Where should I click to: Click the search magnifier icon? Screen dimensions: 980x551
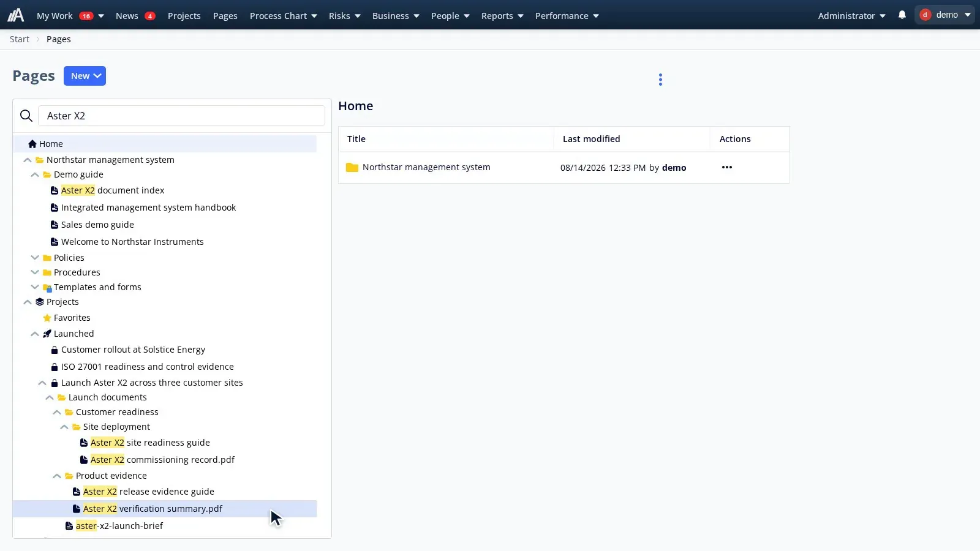pos(26,116)
